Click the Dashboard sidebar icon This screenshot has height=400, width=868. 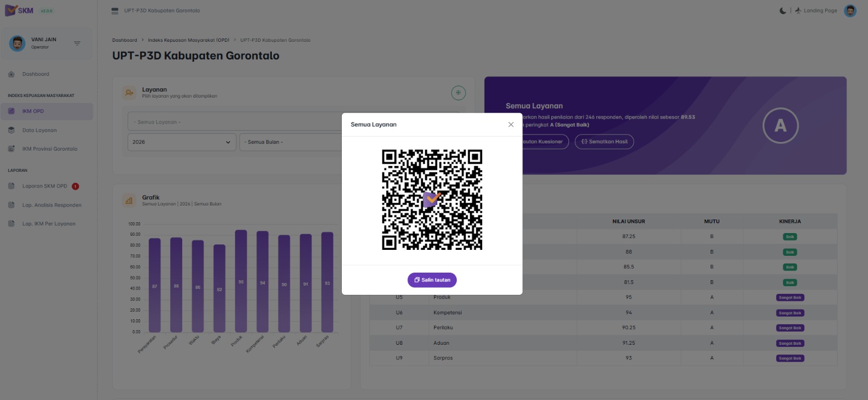tap(11, 74)
